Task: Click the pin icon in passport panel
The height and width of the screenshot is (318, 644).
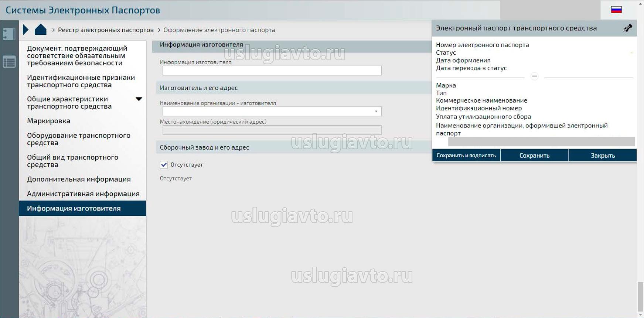Action: tap(628, 28)
